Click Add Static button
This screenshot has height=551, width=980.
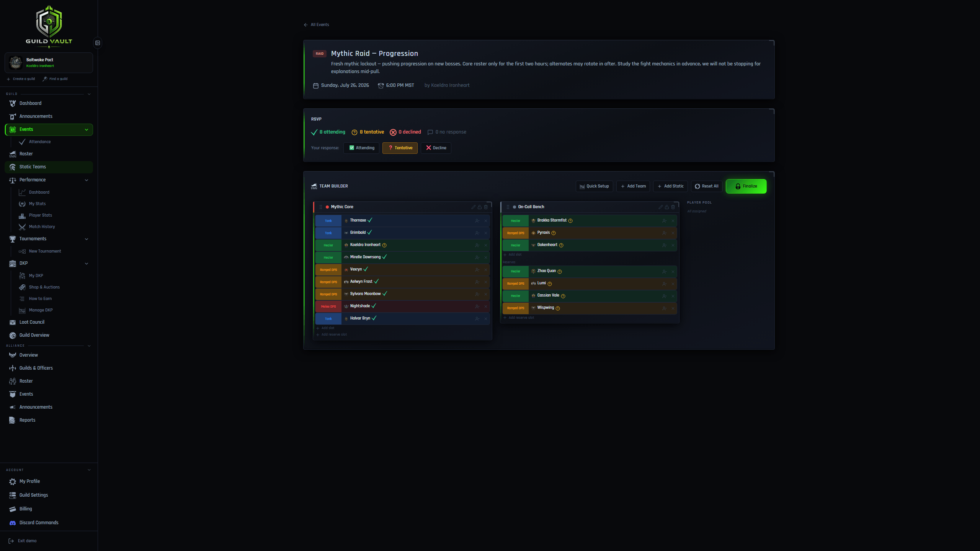tap(670, 186)
